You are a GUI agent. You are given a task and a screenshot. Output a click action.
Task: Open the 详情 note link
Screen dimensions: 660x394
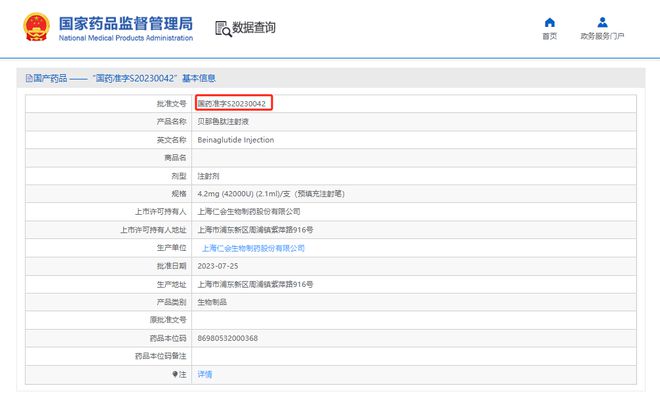[x=205, y=374]
